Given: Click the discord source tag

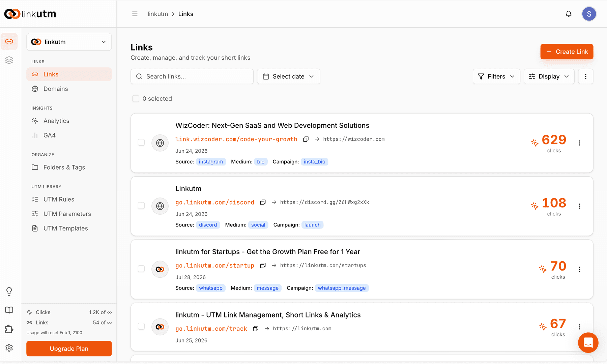Looking at the screenshot, I should pyautogui.click(x=208, y=225).
